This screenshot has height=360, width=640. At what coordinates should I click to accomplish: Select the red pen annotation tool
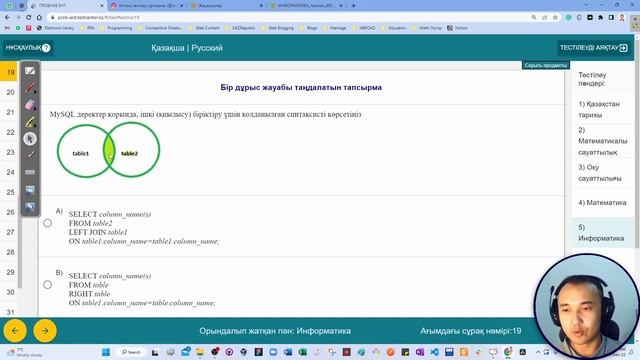point(30,87)
